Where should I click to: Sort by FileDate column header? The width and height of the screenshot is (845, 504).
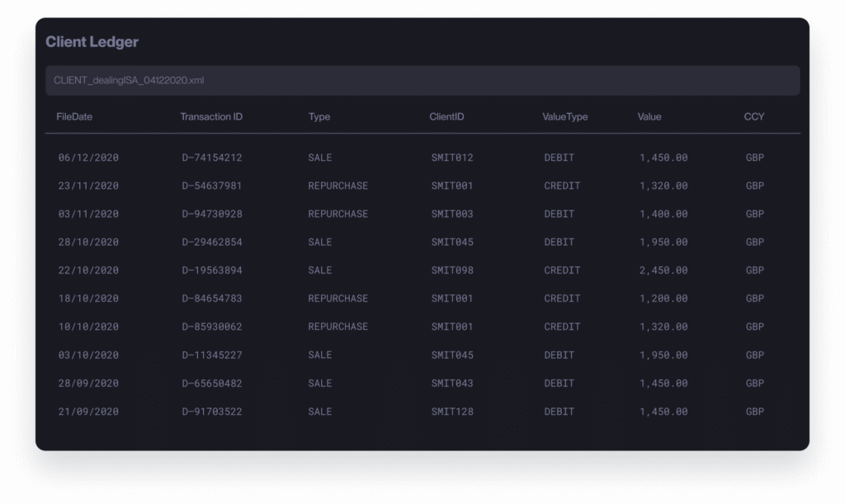pos(74,117)
